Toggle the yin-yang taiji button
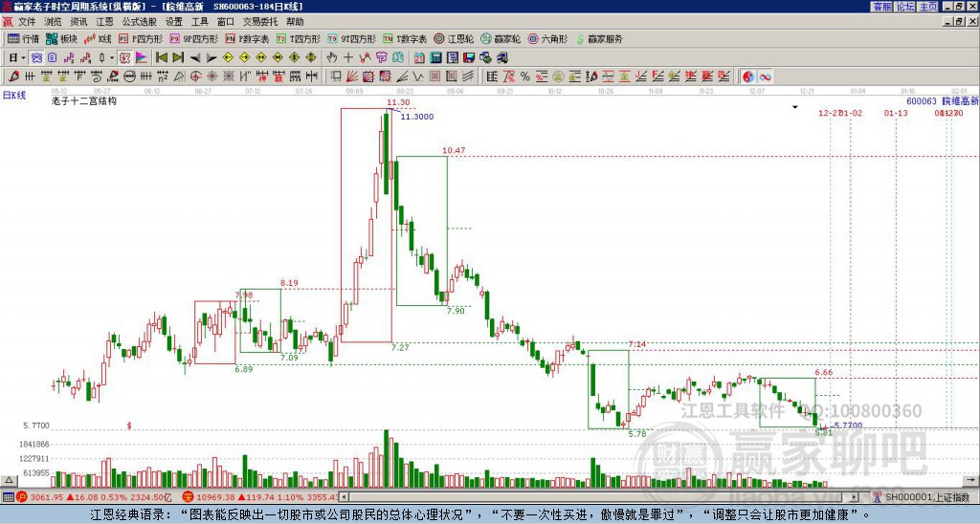The width and height of the screenshot is (980, 524). pyautogui.click(x=748, y=76)
